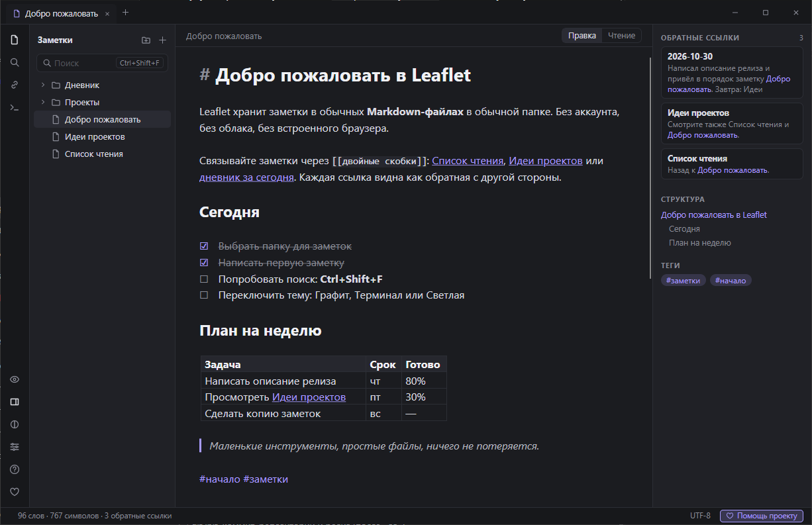Focus the Поиск search field
The image size is (812, 525).
coord(102,63)
